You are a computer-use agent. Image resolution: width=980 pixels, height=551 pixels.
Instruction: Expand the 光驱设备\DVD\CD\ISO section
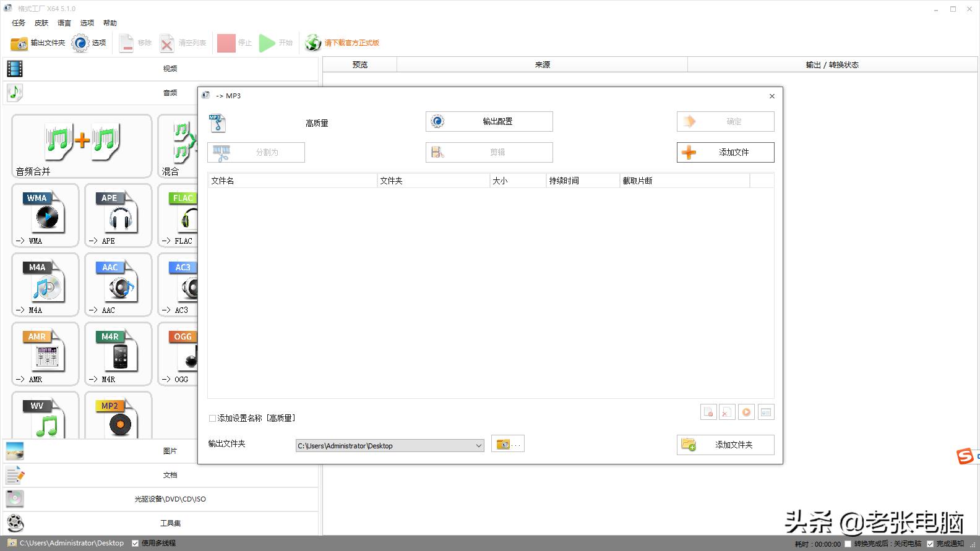pos(161,499)
